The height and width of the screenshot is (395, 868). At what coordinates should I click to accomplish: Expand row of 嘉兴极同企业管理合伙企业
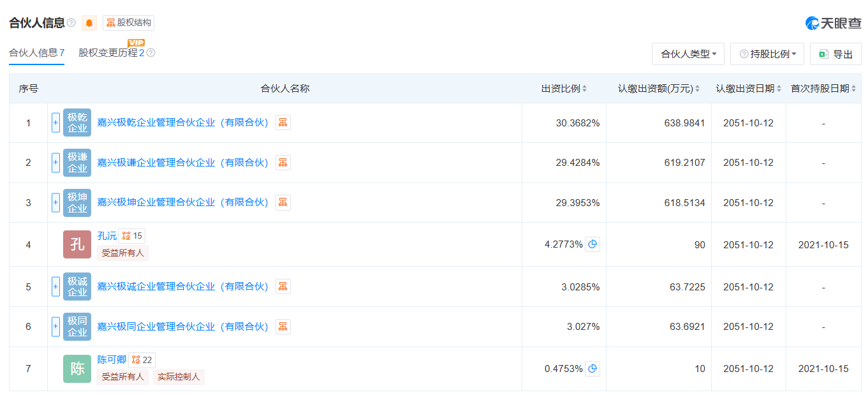(x=55, y=327)
